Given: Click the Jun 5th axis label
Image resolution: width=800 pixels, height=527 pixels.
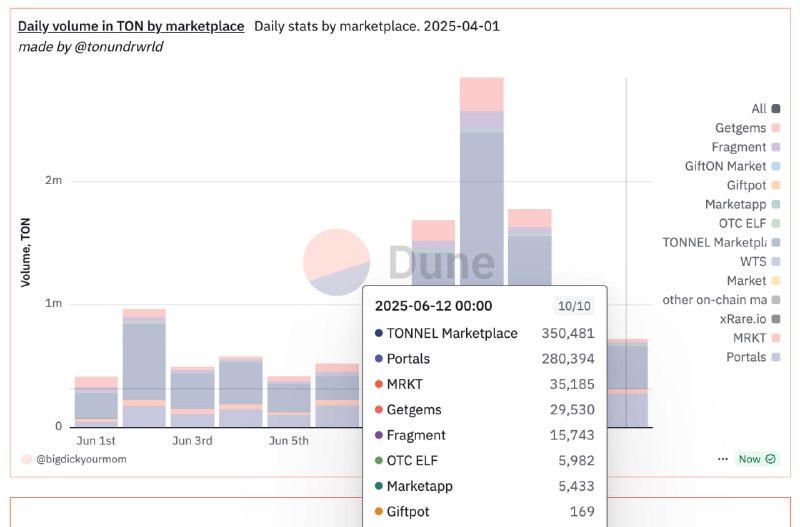Looking at the screenshot, I should point(289,441).
